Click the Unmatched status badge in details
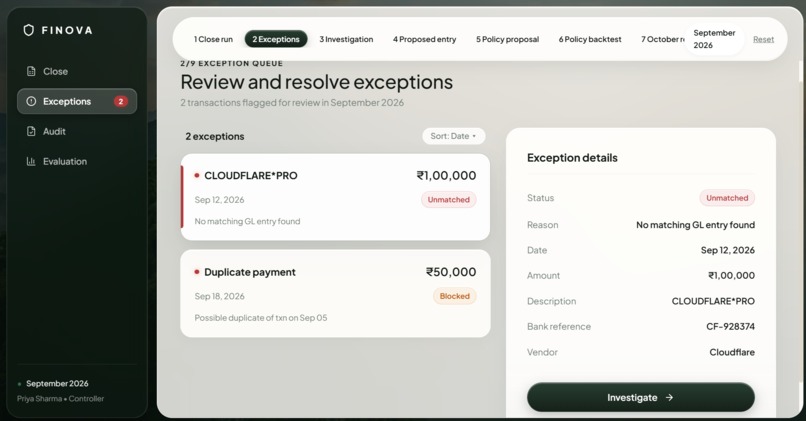This screenshot has height=421, width=806. click(727, 198)
